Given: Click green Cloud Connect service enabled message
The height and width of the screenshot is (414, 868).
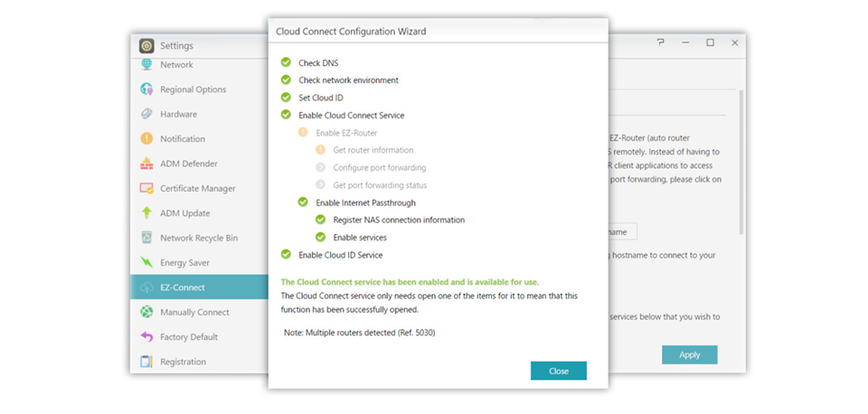Looking at the screenshot, I should click(x=410, y=282).
